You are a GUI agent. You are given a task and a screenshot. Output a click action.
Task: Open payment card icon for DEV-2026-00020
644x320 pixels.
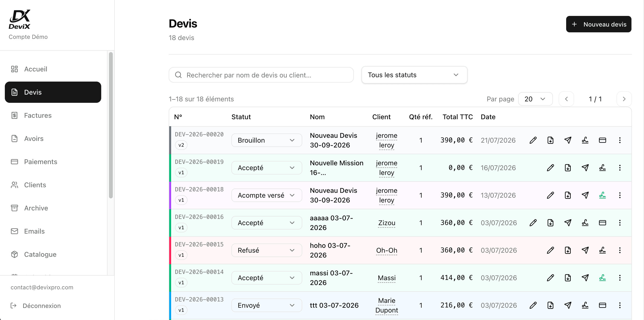pyautogui.click(x=603, y=140)
